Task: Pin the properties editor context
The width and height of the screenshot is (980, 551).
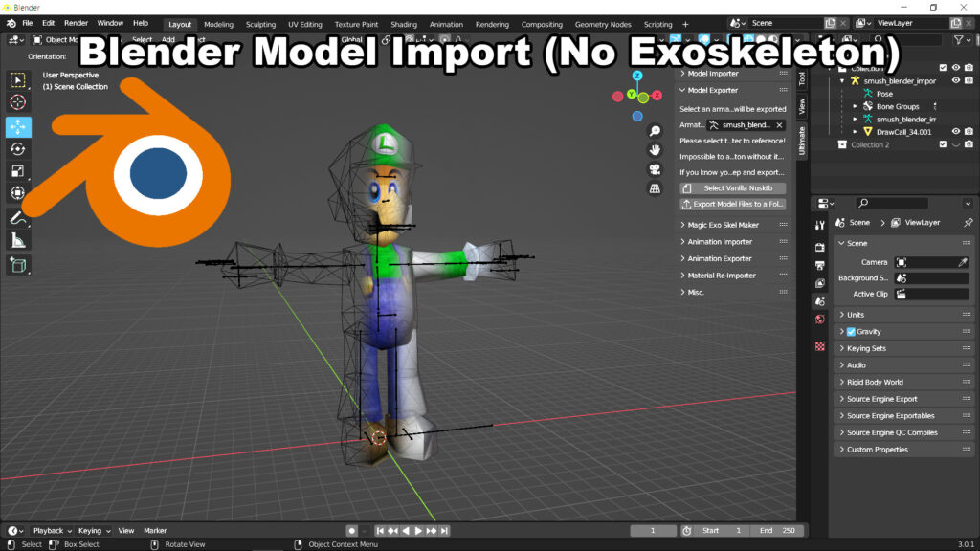Action: (x=969, y=222)
